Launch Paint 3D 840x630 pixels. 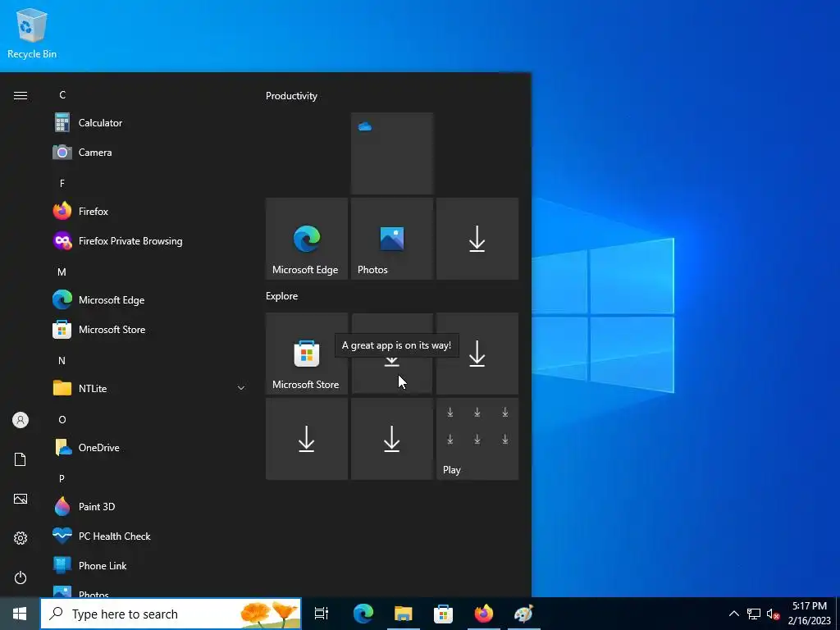[149, 507]
